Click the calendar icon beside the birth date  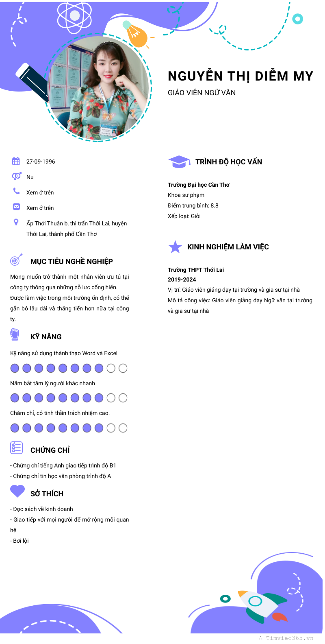16,161
